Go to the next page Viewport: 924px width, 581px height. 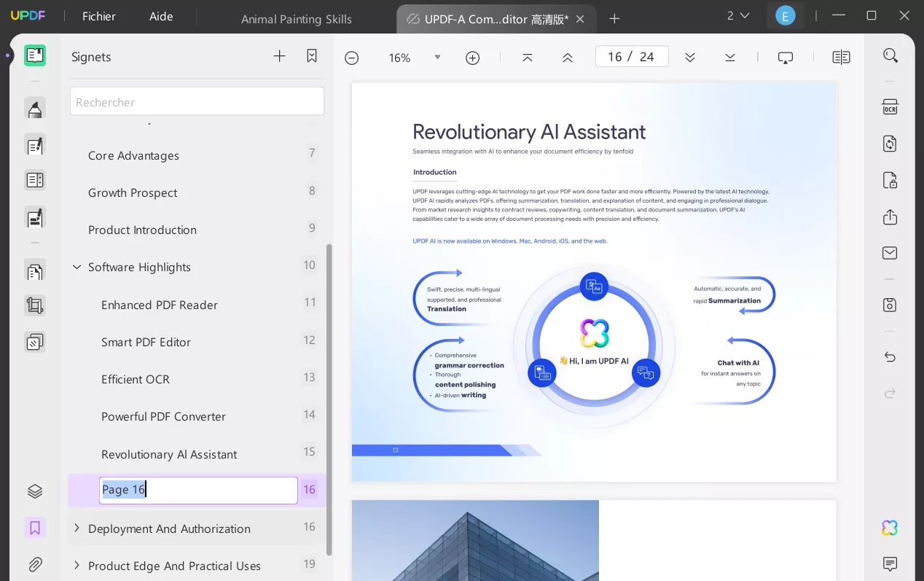click(x=690, y=57)
